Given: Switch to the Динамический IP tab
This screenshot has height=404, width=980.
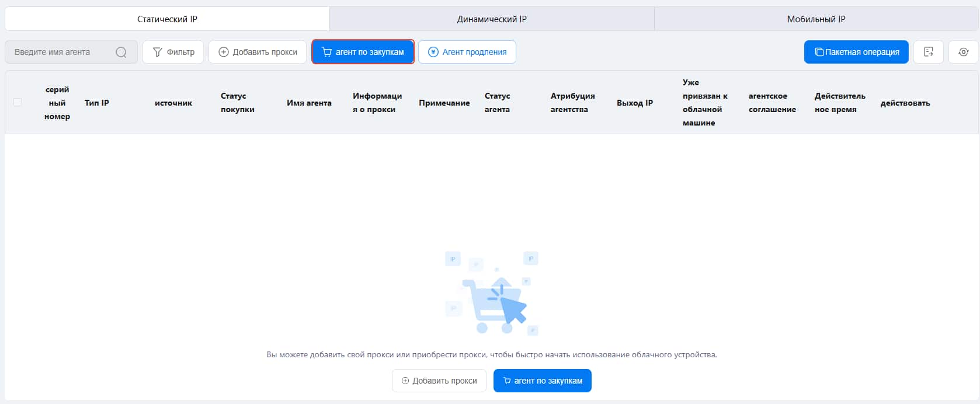Looking at the screenshot, I should tap(491, 19).
